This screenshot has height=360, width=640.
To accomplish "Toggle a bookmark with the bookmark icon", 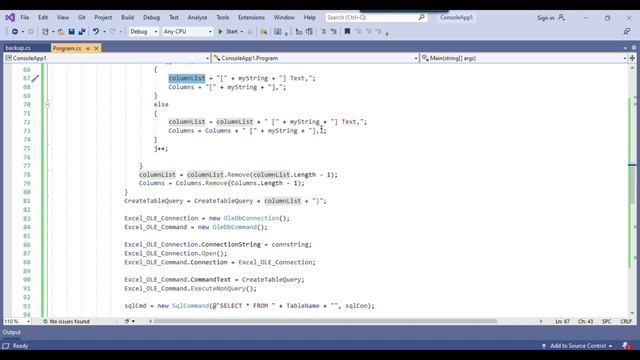I will click(347, 31).
